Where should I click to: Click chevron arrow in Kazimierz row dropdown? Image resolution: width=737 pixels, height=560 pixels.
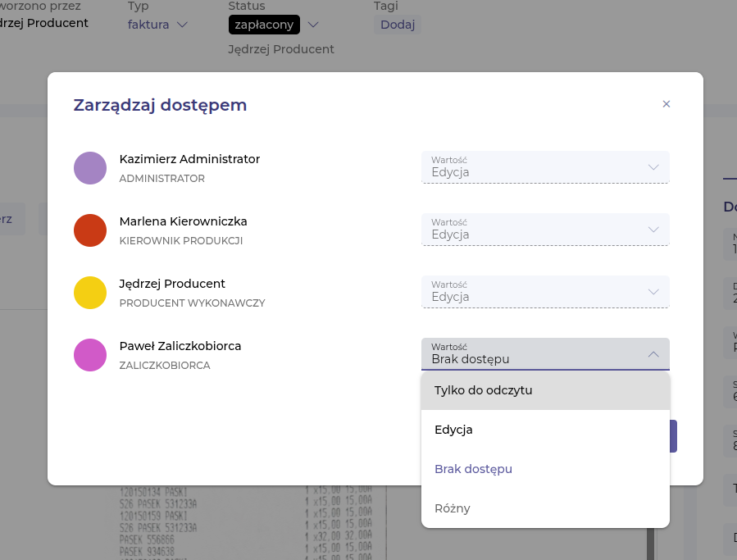[653, 167]
